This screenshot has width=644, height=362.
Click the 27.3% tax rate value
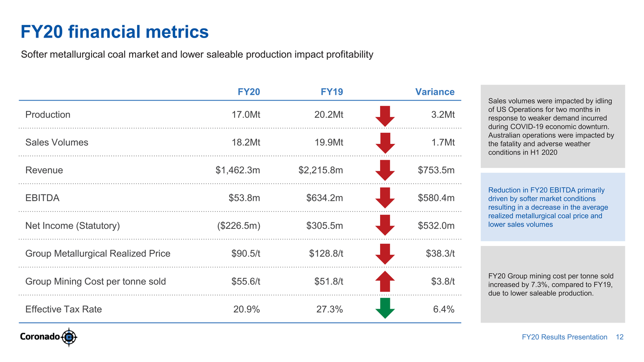(330, 310)
